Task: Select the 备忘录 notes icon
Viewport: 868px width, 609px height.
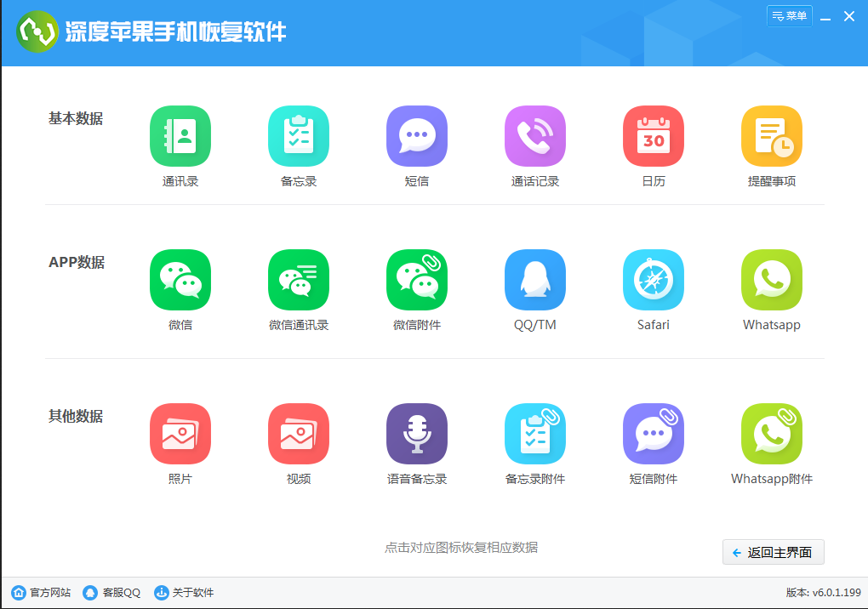Action: 299,136
